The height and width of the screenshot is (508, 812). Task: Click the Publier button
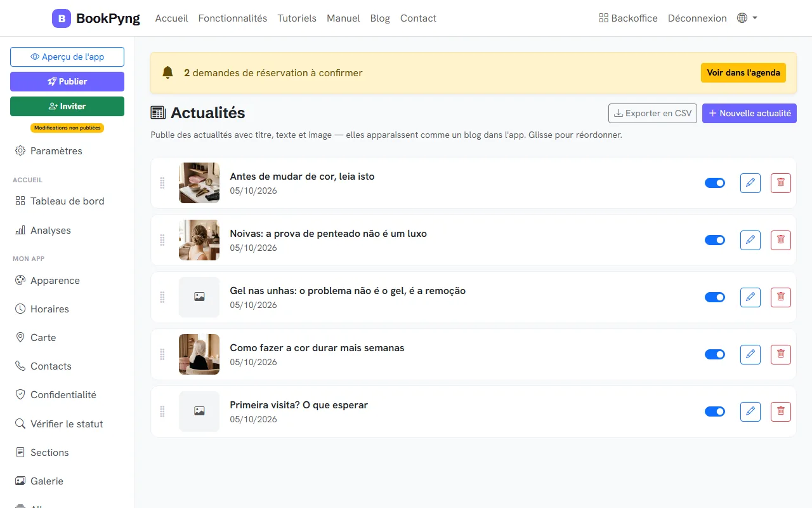click(67, 81)
